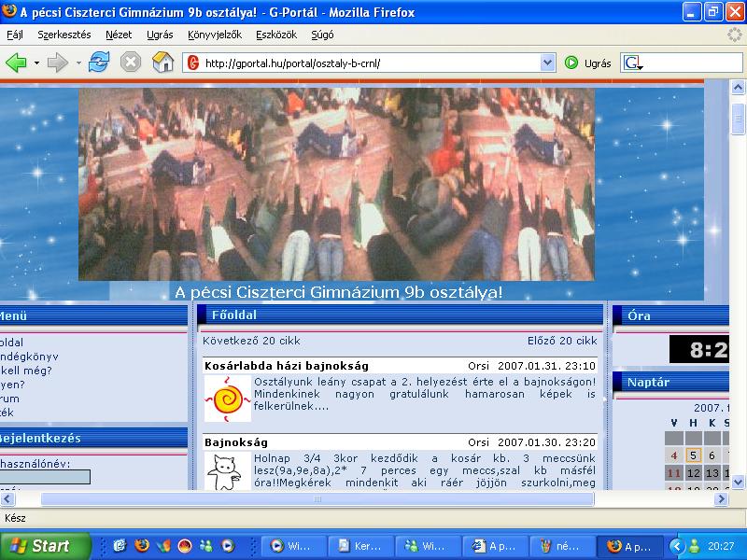Click the horizontal scrollbar thumb

click(317, 499)
